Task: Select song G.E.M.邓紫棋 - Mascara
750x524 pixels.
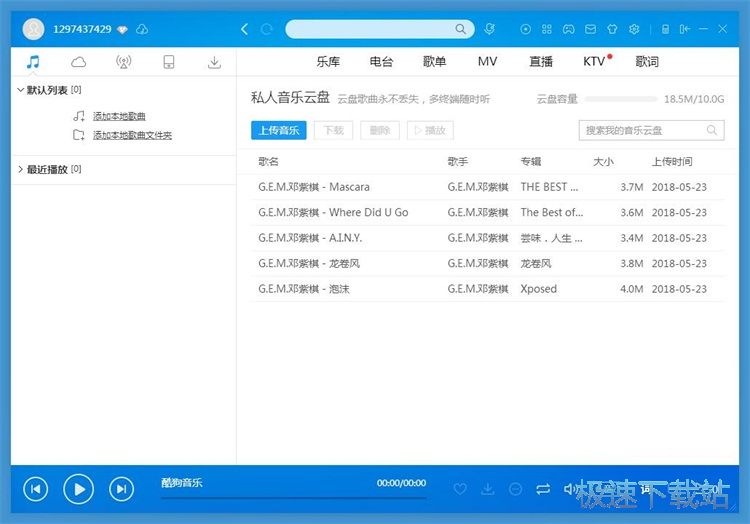Action: point(488,187)
